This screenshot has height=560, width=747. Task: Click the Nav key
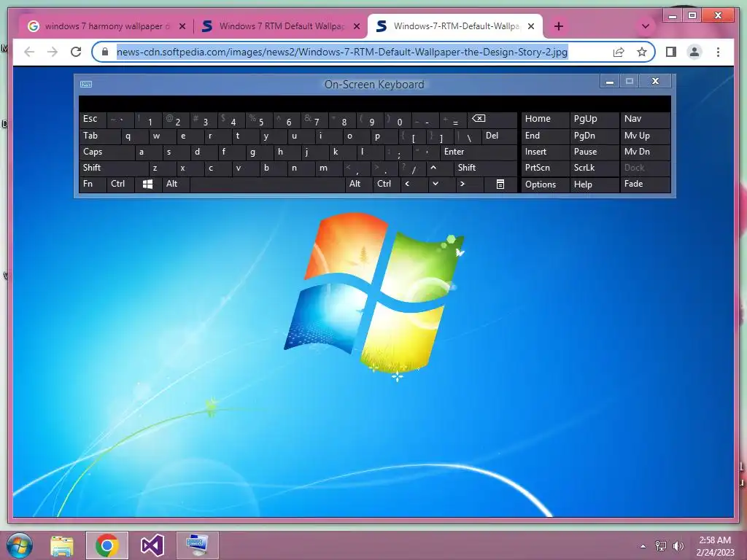point(645,120)
